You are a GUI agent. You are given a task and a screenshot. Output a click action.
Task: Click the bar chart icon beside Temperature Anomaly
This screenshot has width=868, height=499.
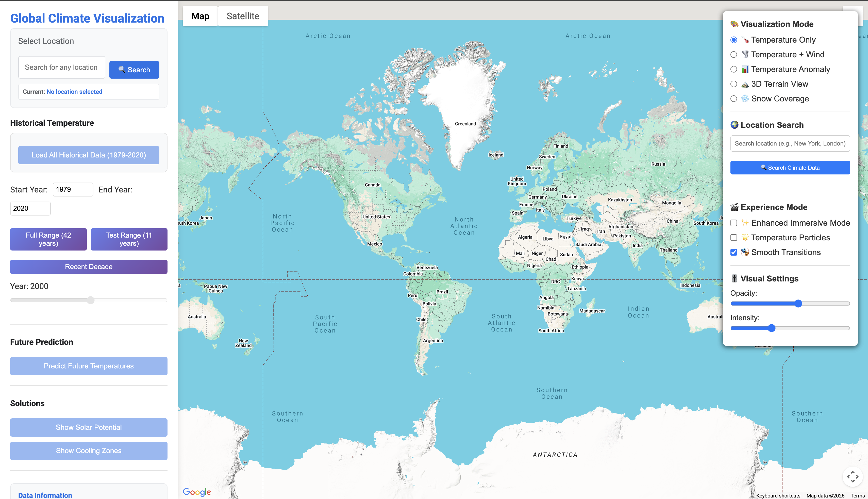point(745,69)
